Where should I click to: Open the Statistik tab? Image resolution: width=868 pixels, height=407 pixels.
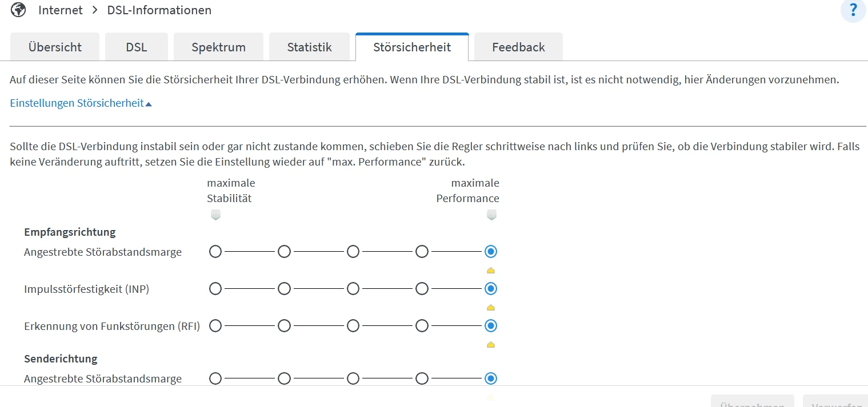pyautogui.click(x=309, y=47)
